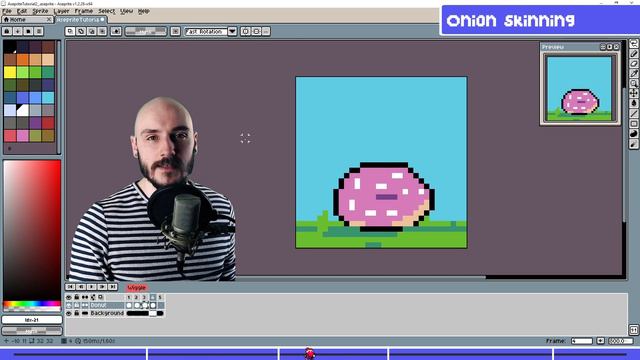Toggle continuous cels on Donut layer
Screen dimensions: 640x360
click(x=85, y=305)
